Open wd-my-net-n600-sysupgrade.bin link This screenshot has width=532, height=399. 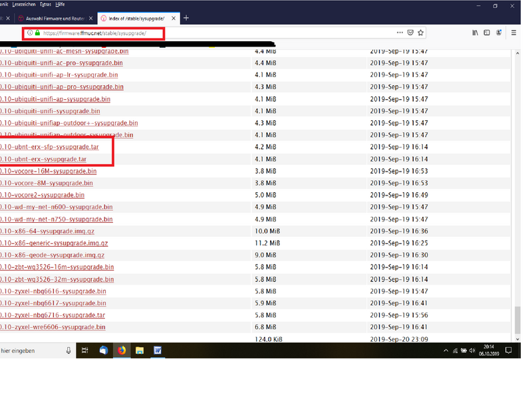pyautogui.click(x=57, y=207)
